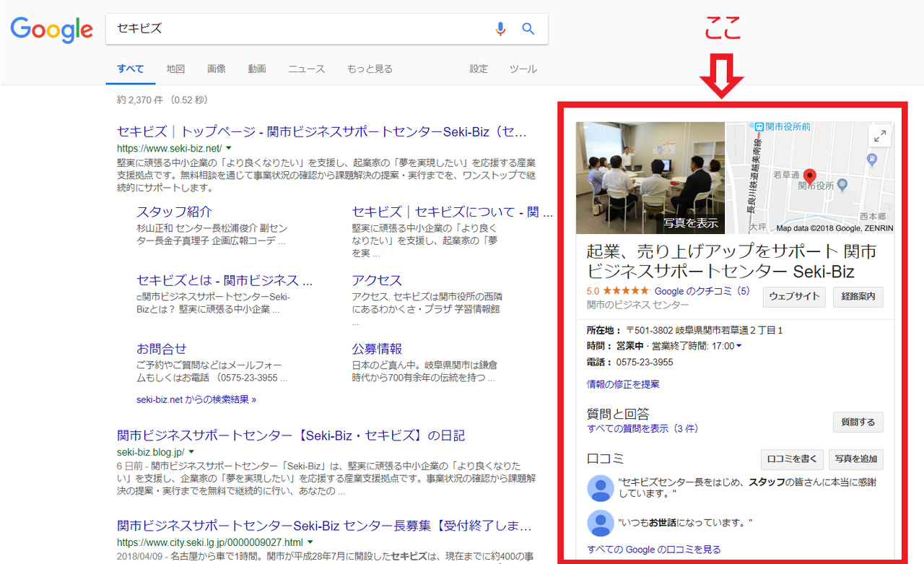Start voice search with microphone icon

click(x=500, y=29)
